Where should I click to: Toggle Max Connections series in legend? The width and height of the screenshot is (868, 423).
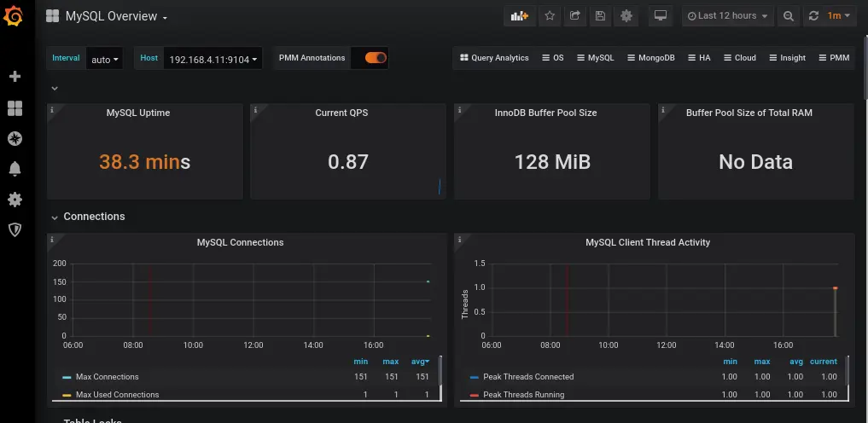107,377
